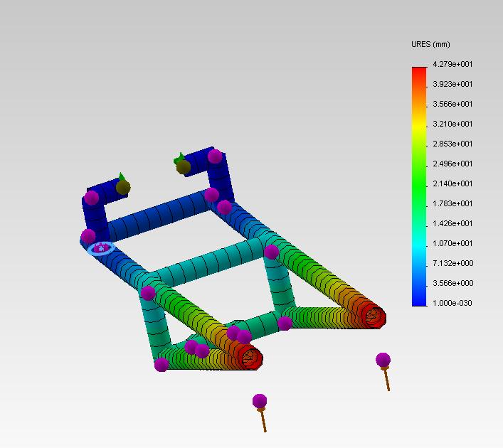Viewport: 503px width, 448px height.
Task: Click the displacement color gradient bar
Action: (x=419, y=186)
